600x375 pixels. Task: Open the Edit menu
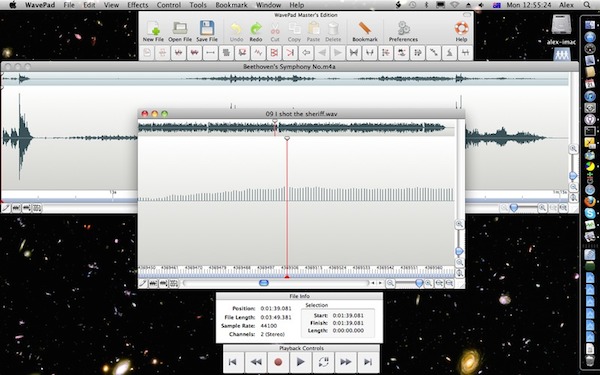(89, 5)
